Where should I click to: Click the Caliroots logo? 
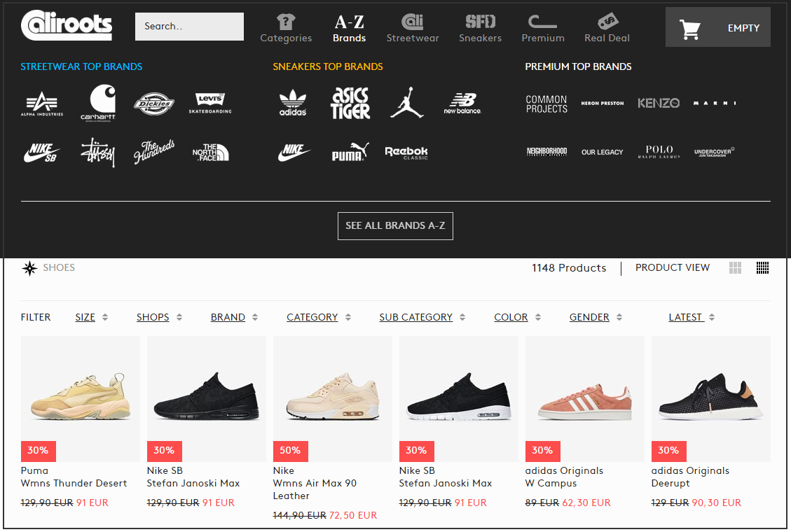pos(67,26)
